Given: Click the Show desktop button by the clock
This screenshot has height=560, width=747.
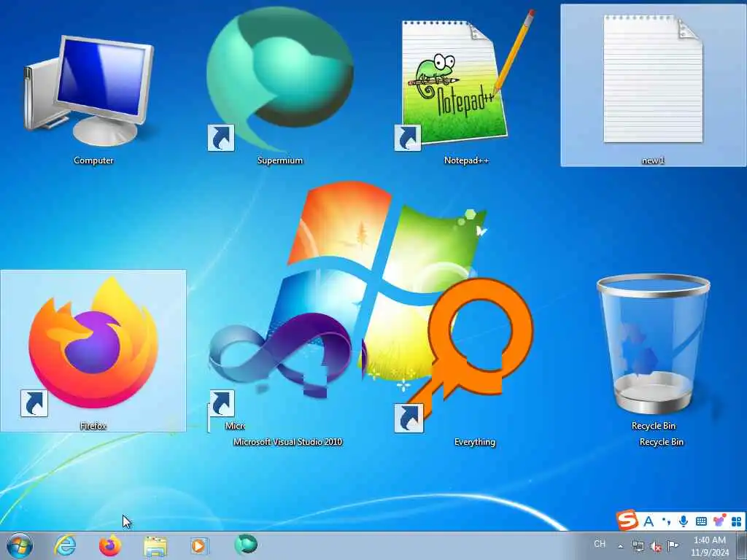Looking at the screenshot, I should [x=742, y=545].
